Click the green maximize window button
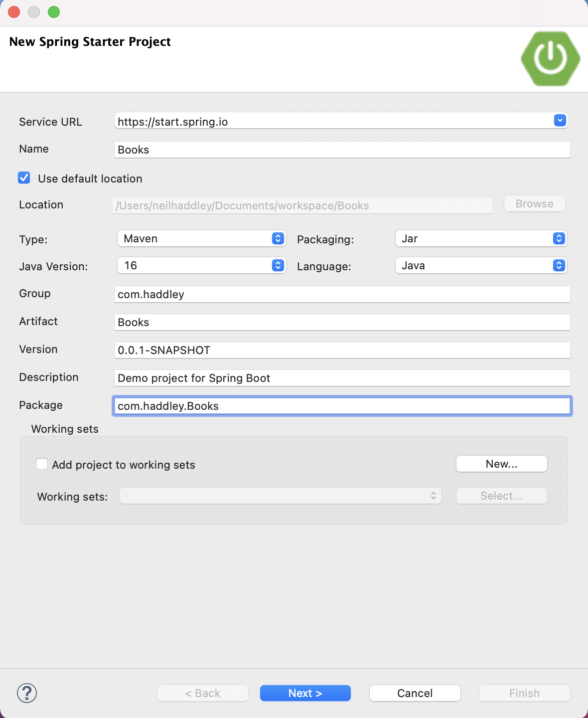 [54, 12]
